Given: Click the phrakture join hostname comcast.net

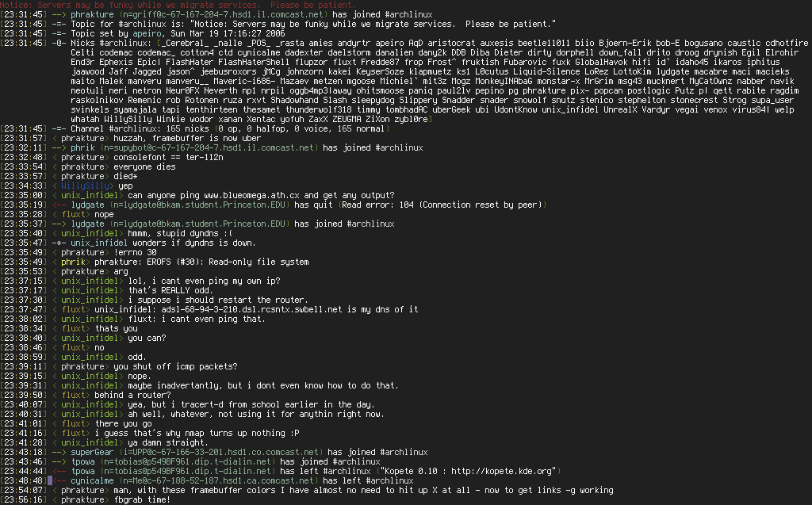Looking at the screenshot, I should click(x=239, y=14).
